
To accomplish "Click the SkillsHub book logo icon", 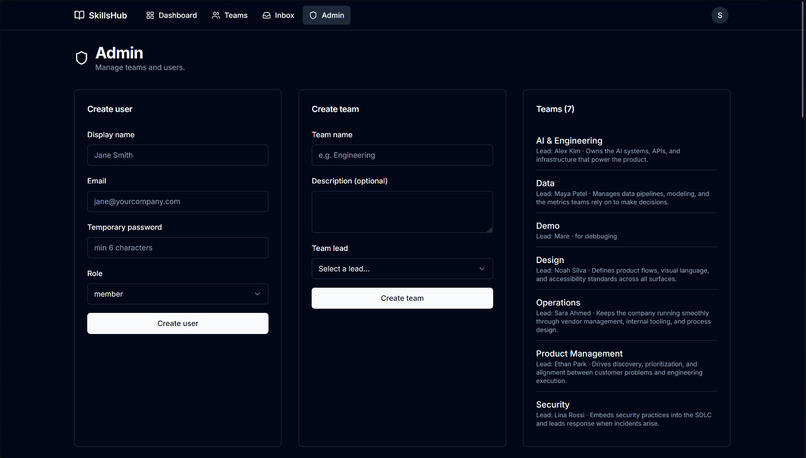I will 79,15.
